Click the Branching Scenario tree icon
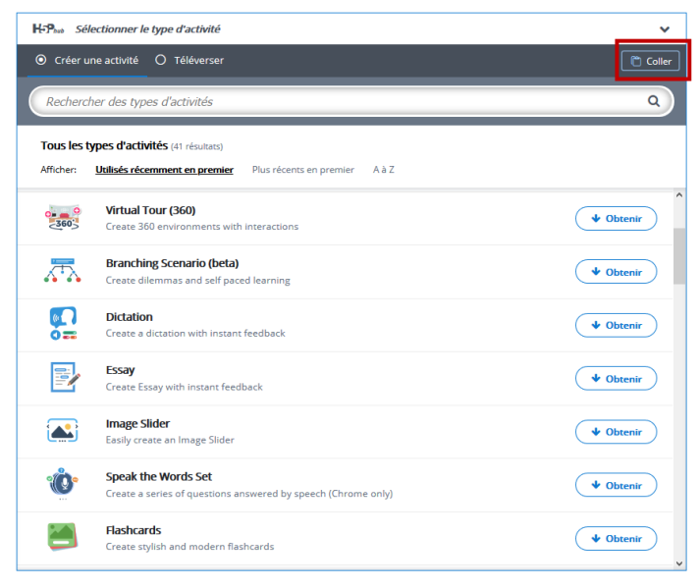 tap(63, 271)
